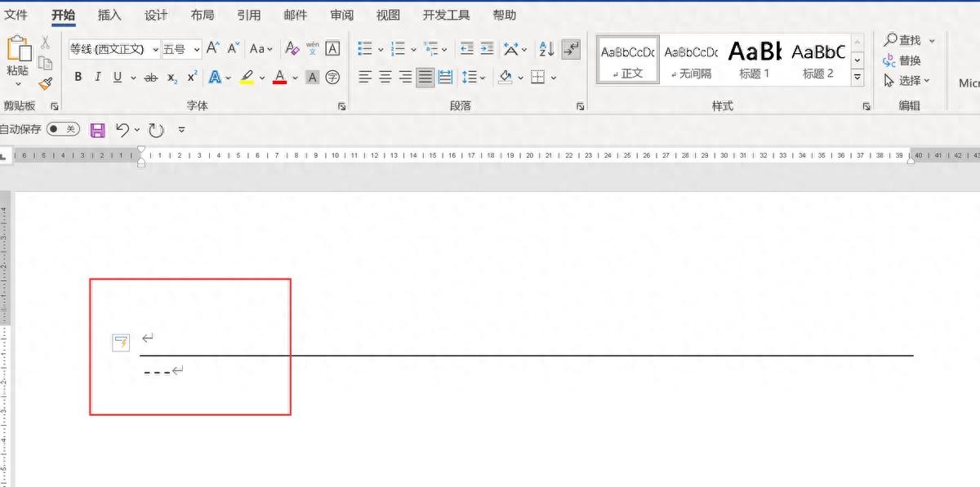Open the font name dropdown

point(155,50)
